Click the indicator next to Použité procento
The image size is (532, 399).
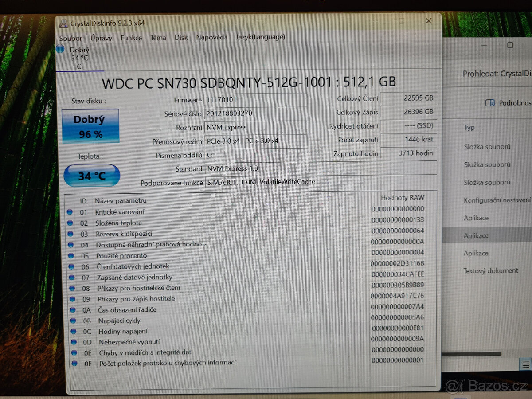pos(71,255)
